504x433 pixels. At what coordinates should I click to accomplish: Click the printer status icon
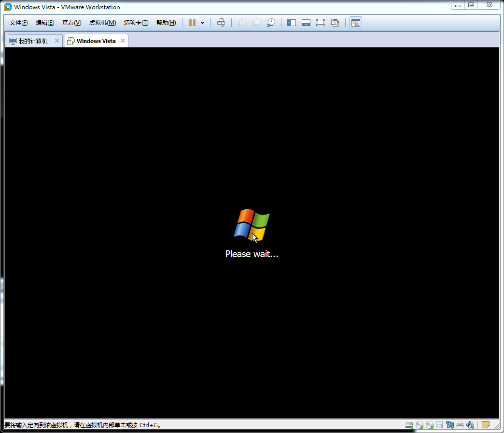460,425
